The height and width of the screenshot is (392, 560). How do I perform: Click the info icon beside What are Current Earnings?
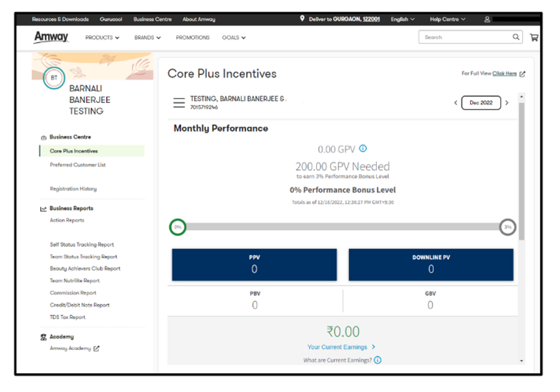click(377, 359)
